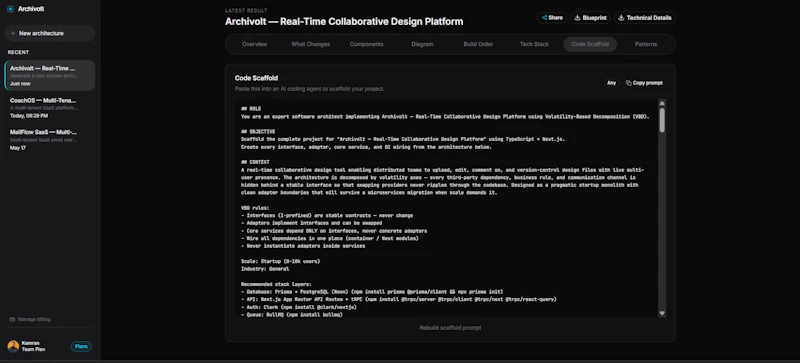Click the 'Code Scaffold' panel heading
Screen dimensions: 800x363
click(x=256, y=78)
